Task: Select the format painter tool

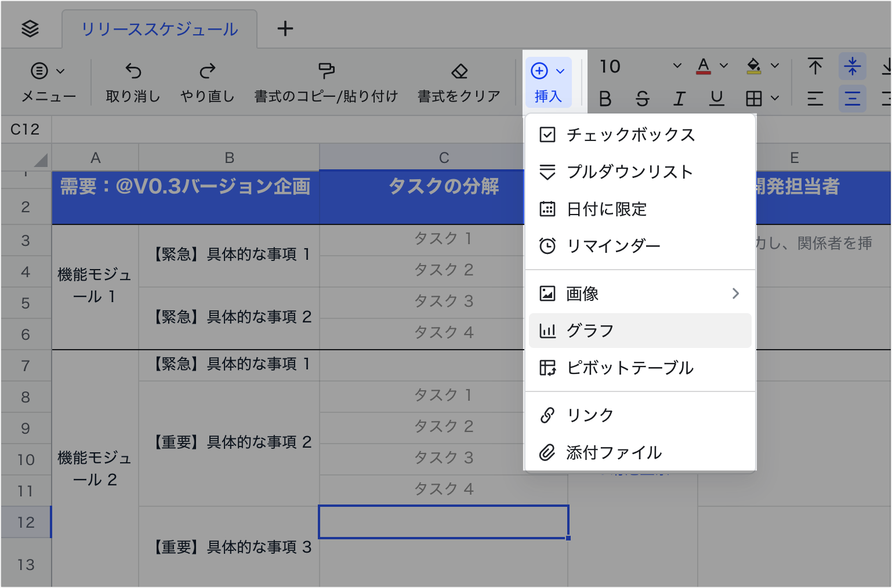Action: 326,71
